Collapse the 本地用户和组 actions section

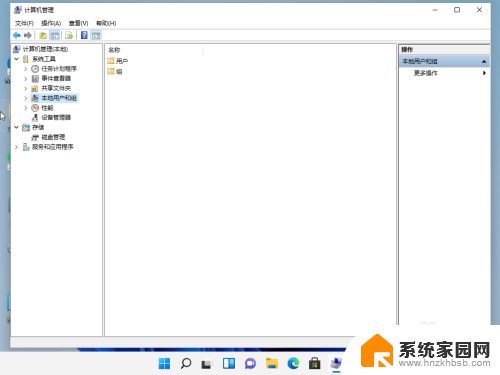(x=484, y=61)
